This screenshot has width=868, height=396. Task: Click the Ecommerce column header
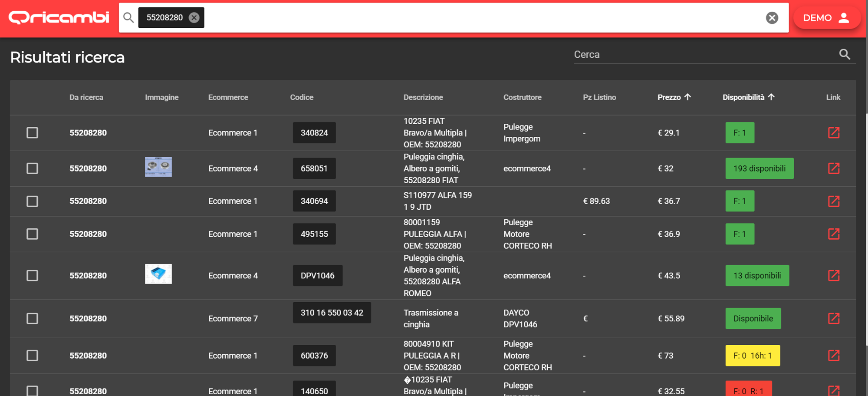pyautogui.click(x=228, y=97)
